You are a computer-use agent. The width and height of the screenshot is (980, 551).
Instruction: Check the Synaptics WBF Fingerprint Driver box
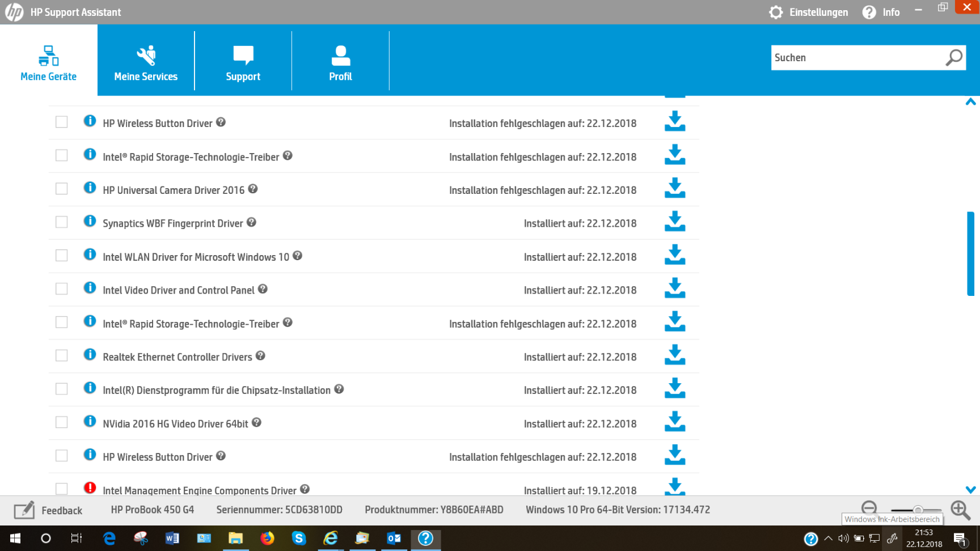coord(62,222)
